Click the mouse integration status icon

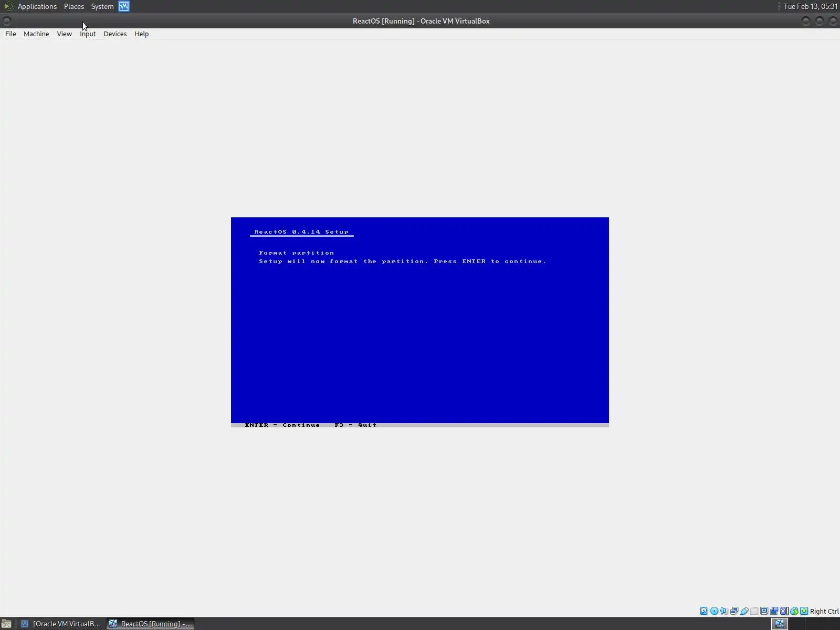tap(794, 611)
